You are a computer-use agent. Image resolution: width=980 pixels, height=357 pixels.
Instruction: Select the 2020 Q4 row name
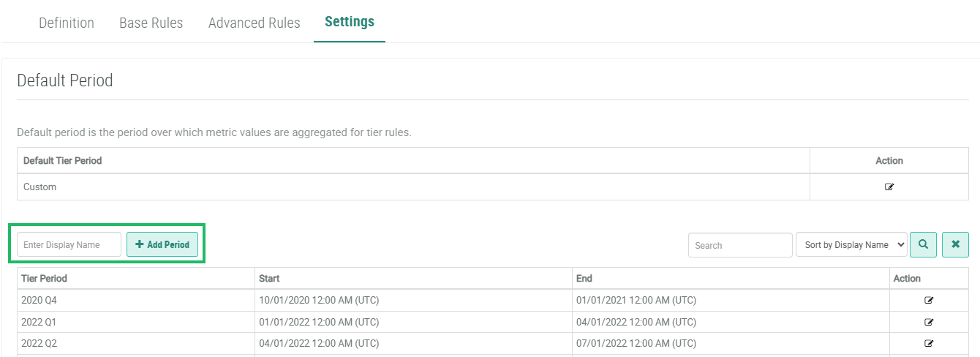pos(39,300)
